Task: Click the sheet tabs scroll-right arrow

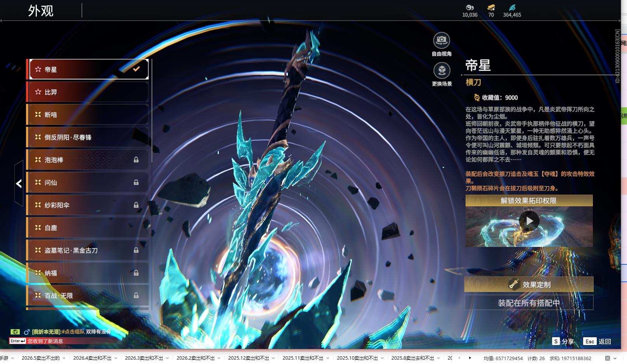Action: pos(470,358)
